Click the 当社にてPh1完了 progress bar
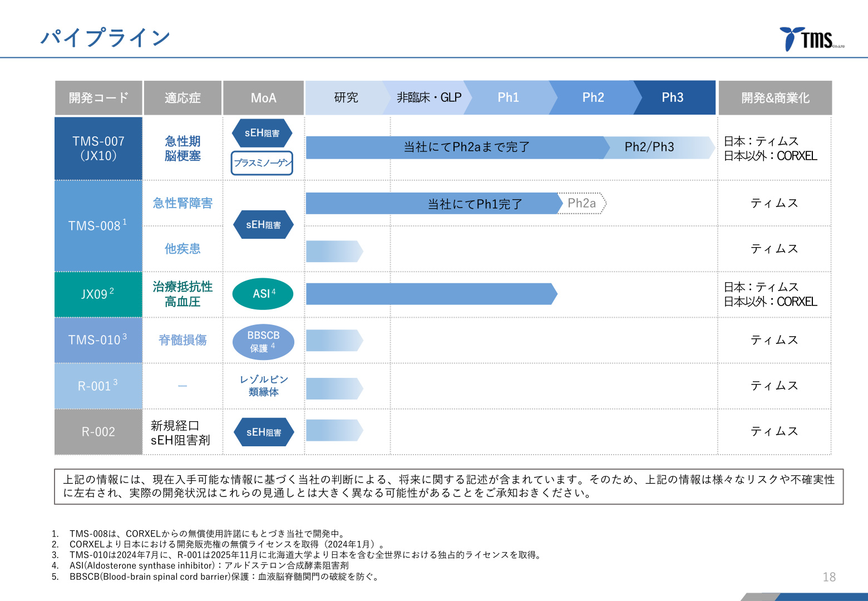 pos(435,204)
